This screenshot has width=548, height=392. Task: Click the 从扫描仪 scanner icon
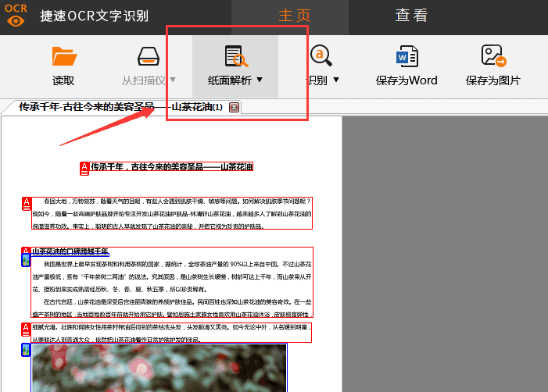149,56
